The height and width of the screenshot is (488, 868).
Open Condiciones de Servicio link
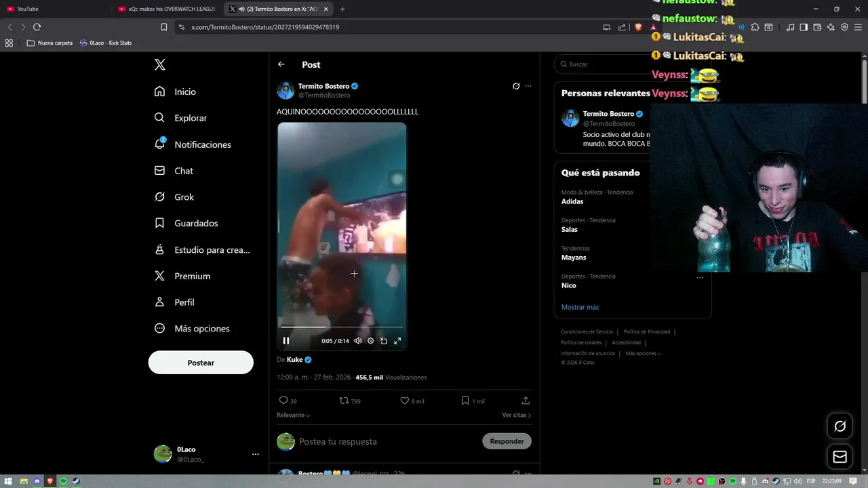(x=587, y=332)
